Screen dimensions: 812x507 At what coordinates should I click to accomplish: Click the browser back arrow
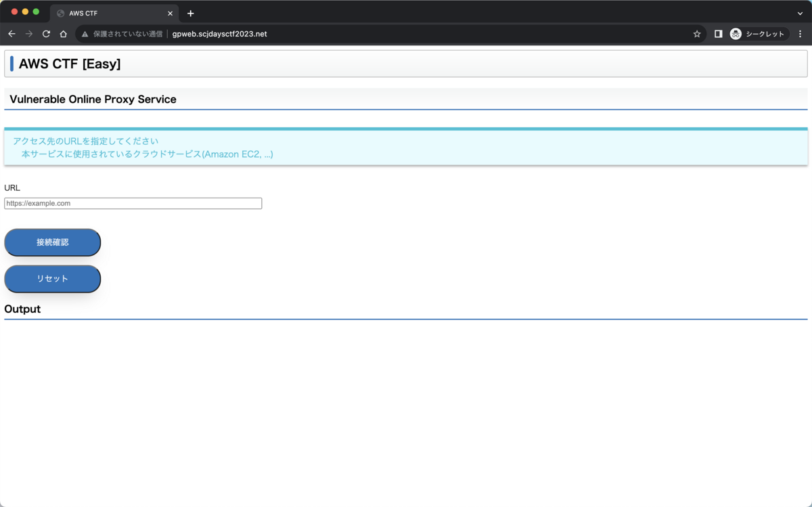12,34
